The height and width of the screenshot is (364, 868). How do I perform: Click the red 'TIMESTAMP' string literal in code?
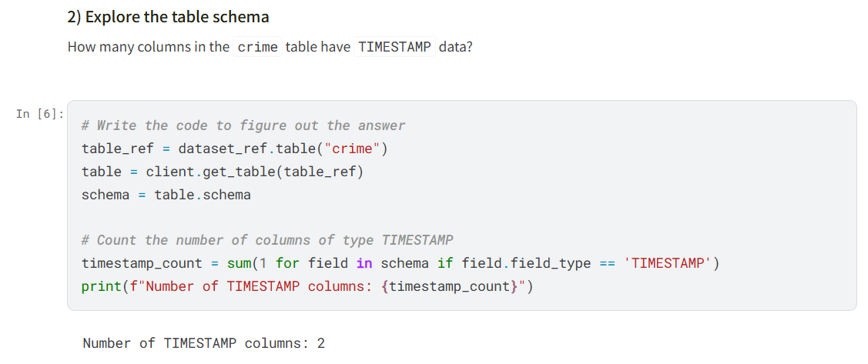click(x=667, y=263)
